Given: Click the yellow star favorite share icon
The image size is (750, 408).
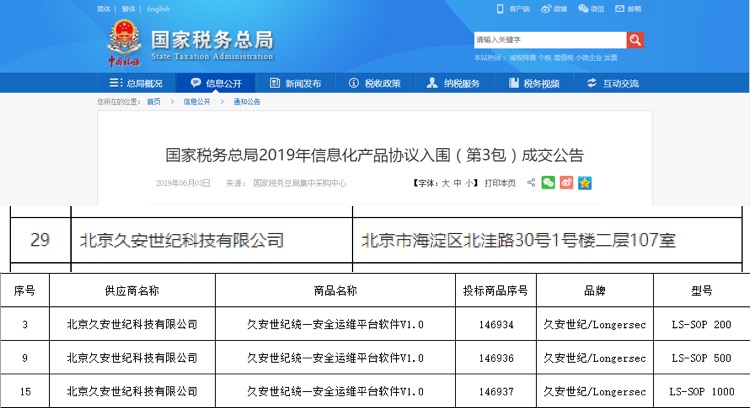Looking at the screenshot, I should (585, 183).
